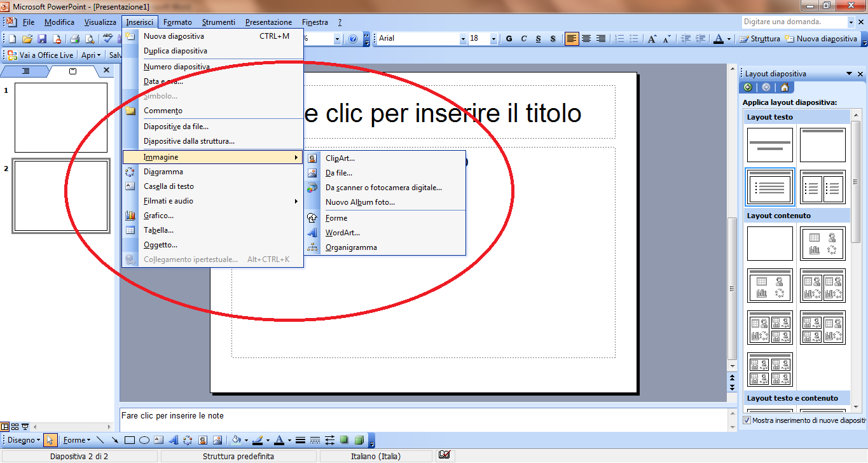Choose ClipArt... from Immagine submenu
The width and height of the screenshot is (868, 463).
(385, 158)
